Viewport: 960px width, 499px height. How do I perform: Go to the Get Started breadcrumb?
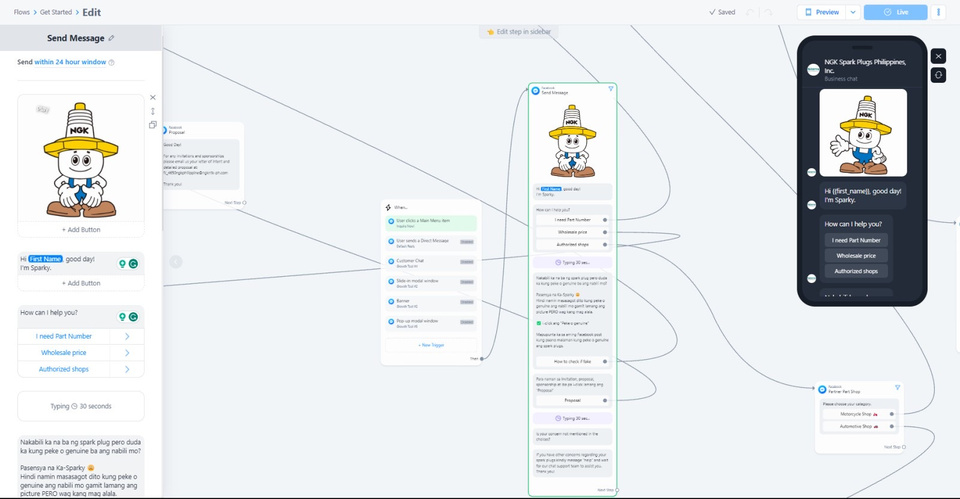(56, 12)
